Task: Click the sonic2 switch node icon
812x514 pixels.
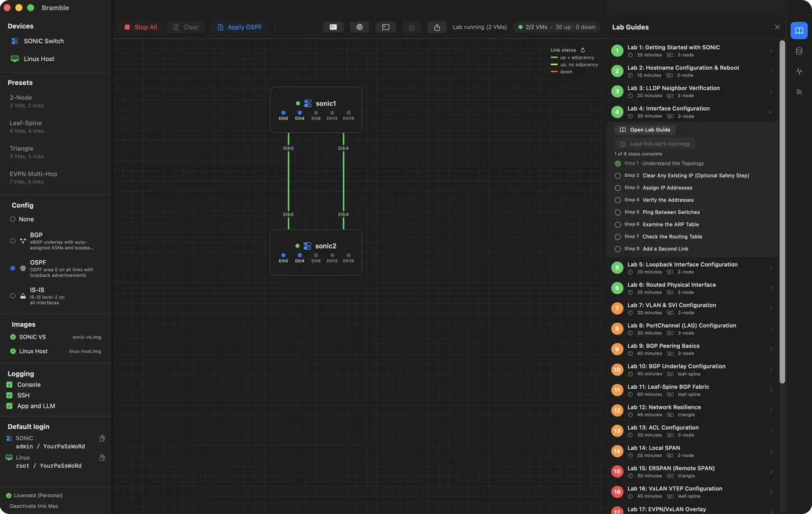Action: (x=307, y=246)
